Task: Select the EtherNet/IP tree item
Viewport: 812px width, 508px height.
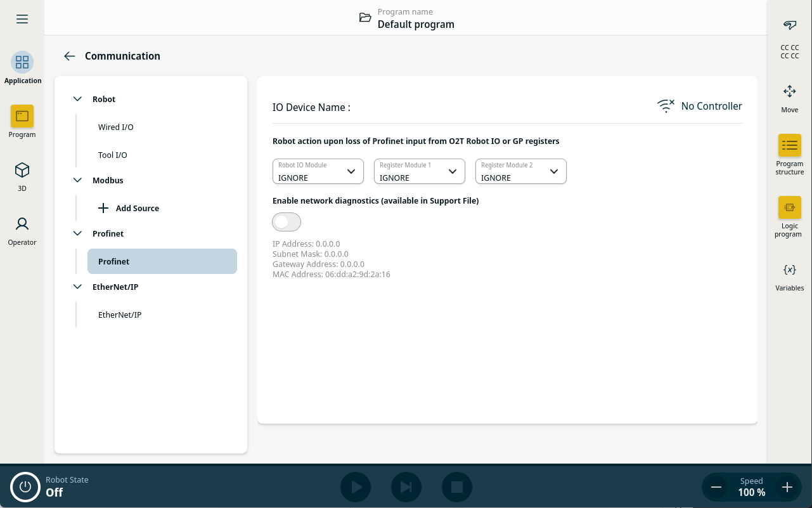Action: (120, 315)
